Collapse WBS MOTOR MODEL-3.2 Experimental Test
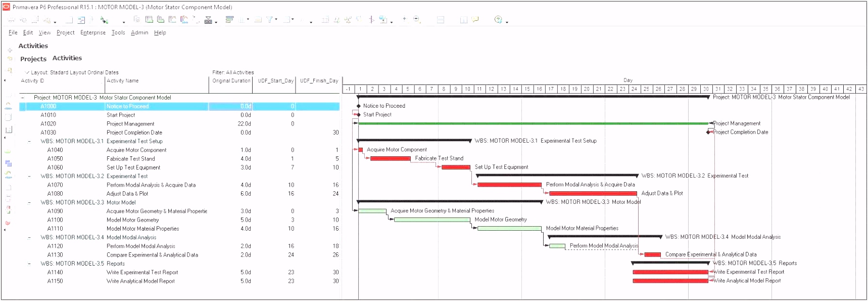Viewport: 868px width, 301px height. point(29,176)
